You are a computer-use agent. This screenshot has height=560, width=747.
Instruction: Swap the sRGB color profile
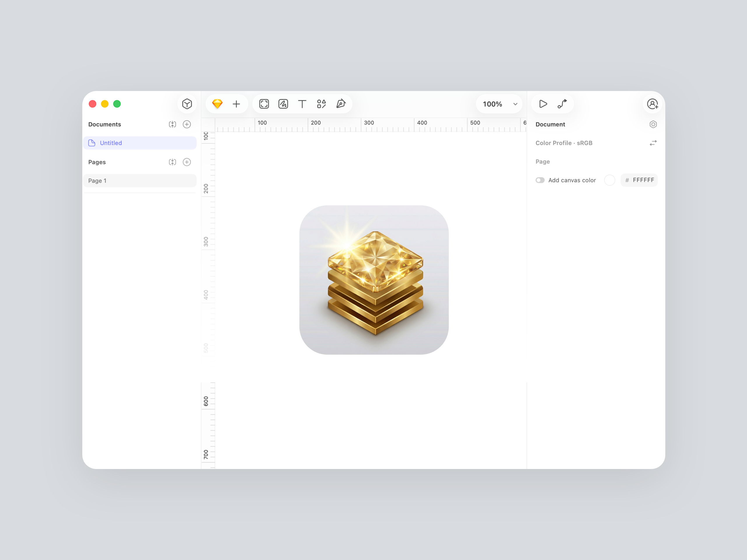pos(653,143)
